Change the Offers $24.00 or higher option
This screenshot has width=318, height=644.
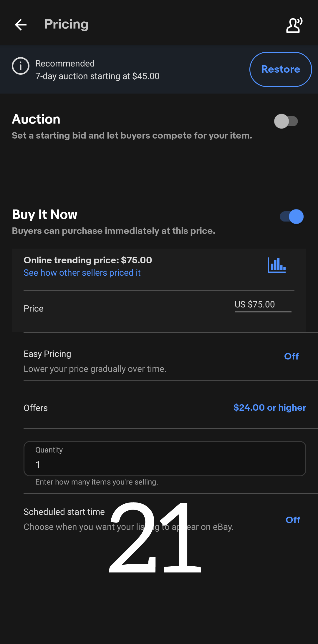(x=269, y=407)
